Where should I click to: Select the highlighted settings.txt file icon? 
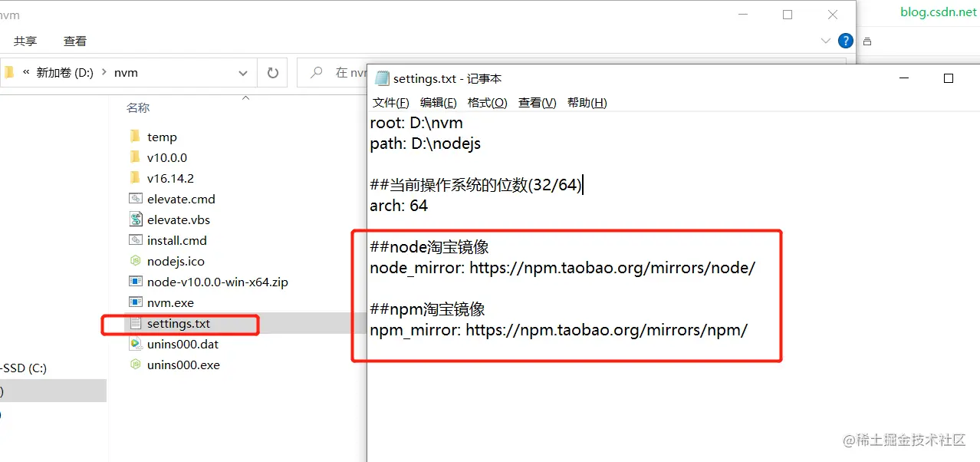pos(133,323)
